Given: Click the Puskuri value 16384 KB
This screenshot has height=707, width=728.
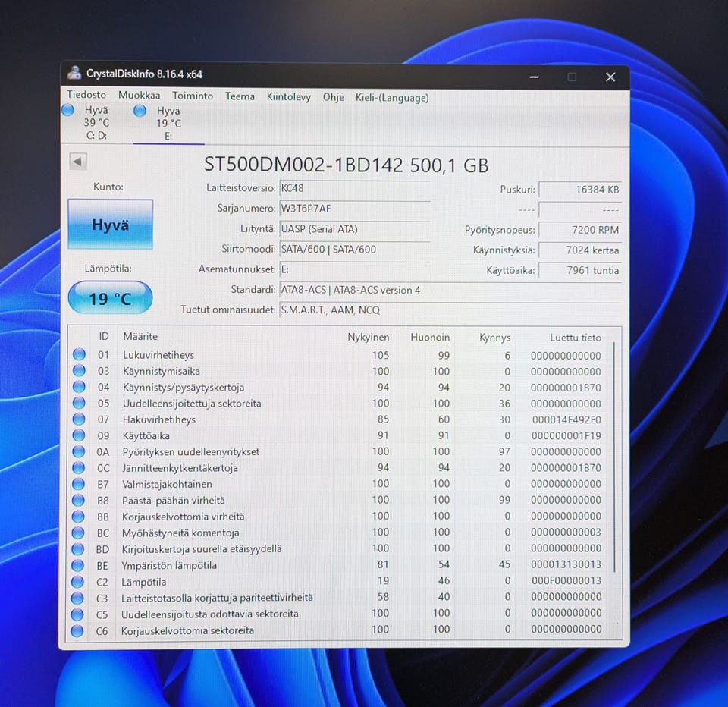Looking at the screenshot, I should pyautogui.click(x=580, y=190).
